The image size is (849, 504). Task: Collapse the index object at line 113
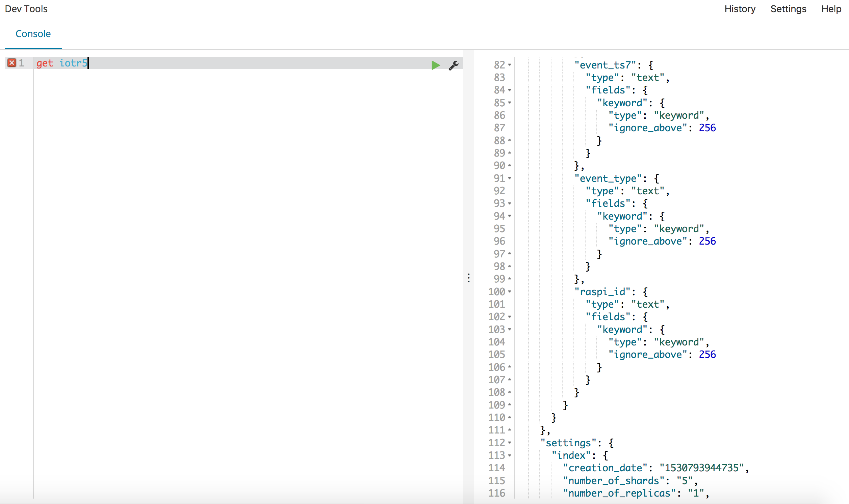tap(510, 455)
